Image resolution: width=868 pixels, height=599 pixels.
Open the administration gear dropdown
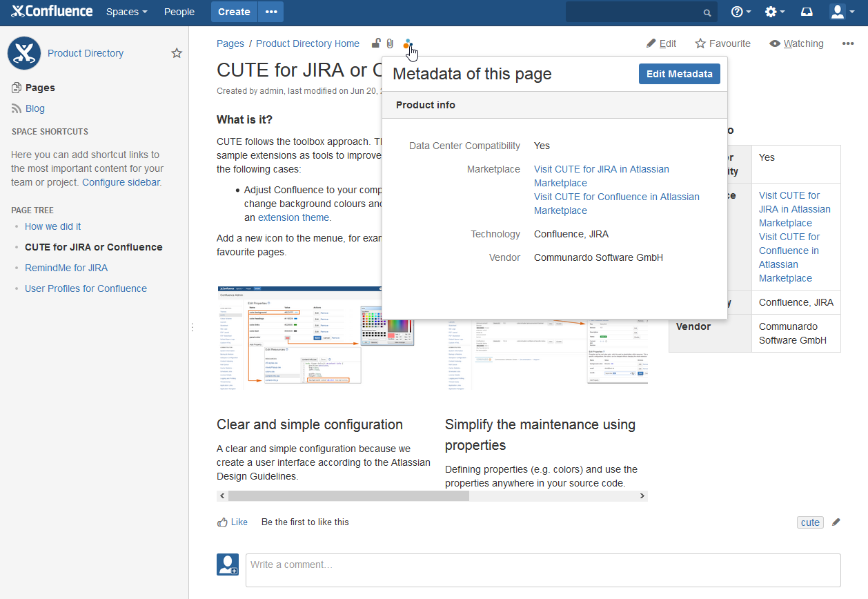point(775,12)
